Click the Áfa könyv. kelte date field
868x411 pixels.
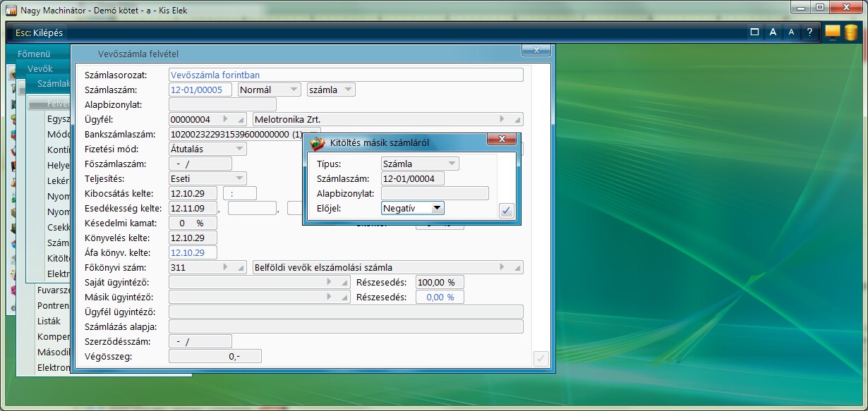click(x=193, y=252)
